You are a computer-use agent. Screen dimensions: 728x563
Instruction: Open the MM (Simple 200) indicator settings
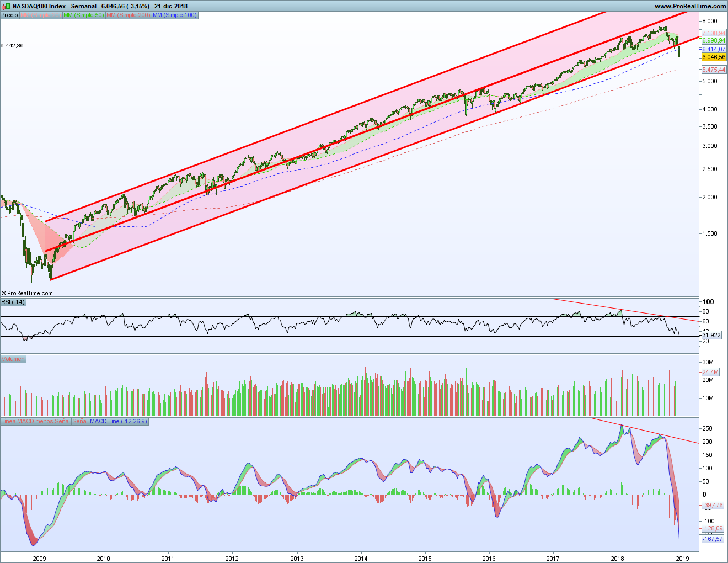pos(128,15)
